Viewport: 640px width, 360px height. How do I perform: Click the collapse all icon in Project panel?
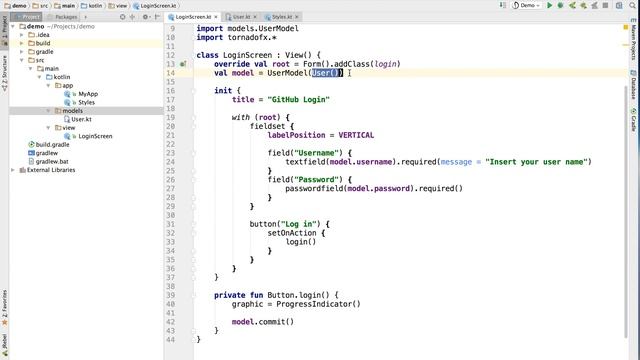132,17
